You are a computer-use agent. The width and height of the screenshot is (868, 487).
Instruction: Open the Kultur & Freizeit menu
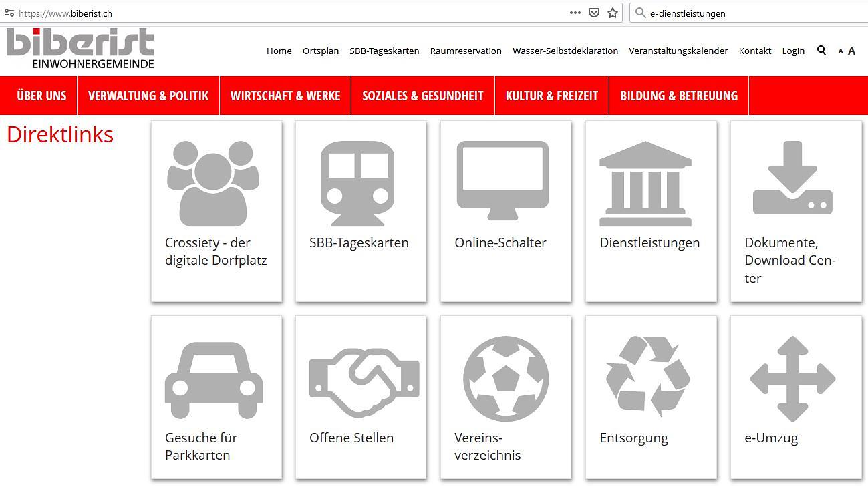click(x=551, y=96)
